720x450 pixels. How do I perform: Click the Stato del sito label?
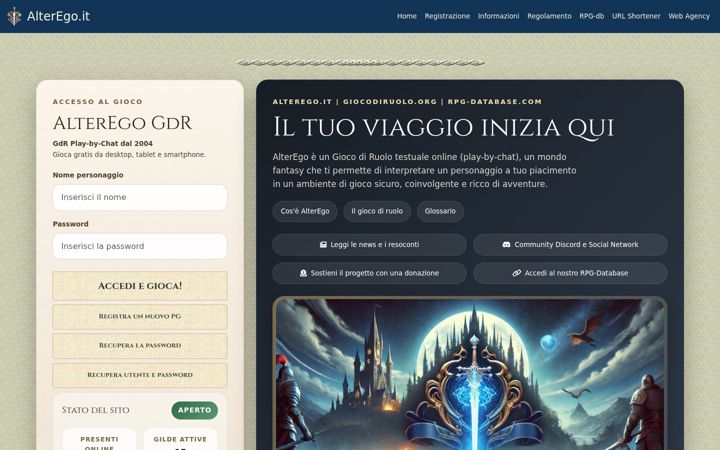[x=96, y=410]
